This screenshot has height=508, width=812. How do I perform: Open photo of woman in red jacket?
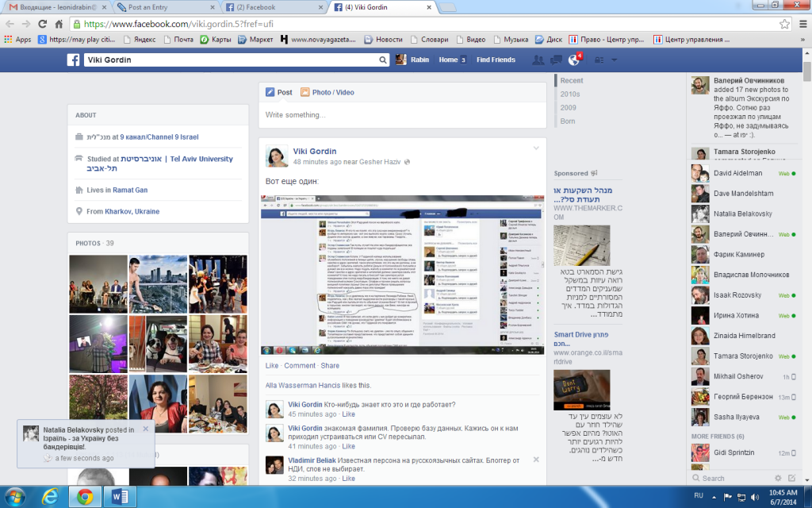click(158, 404)
